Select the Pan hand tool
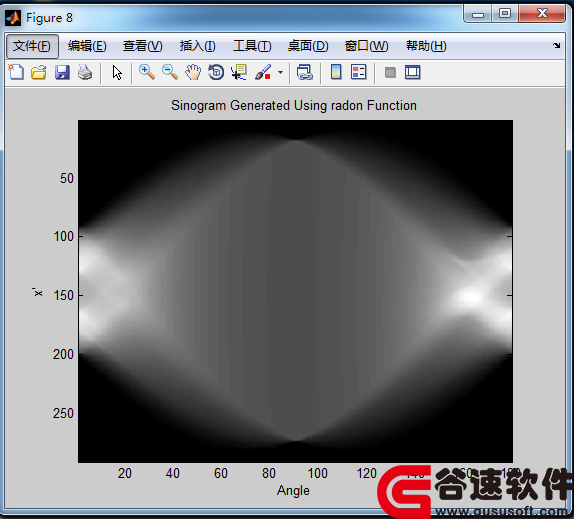 [193, 72]
